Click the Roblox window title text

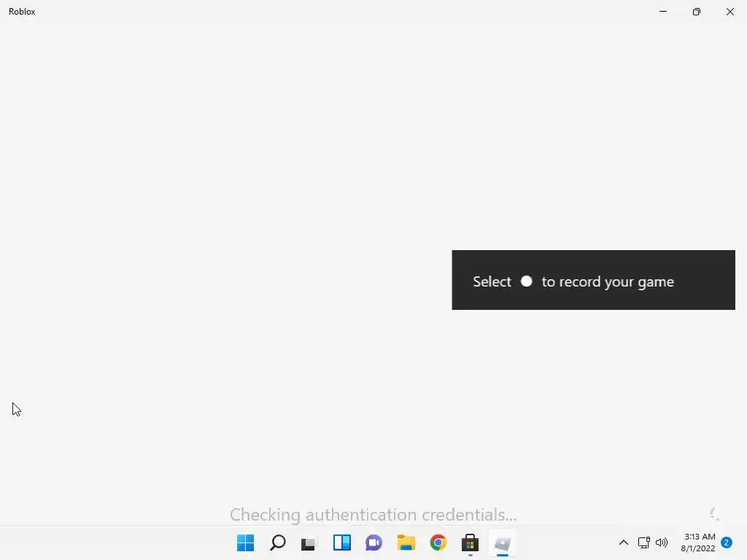(22, 12)
